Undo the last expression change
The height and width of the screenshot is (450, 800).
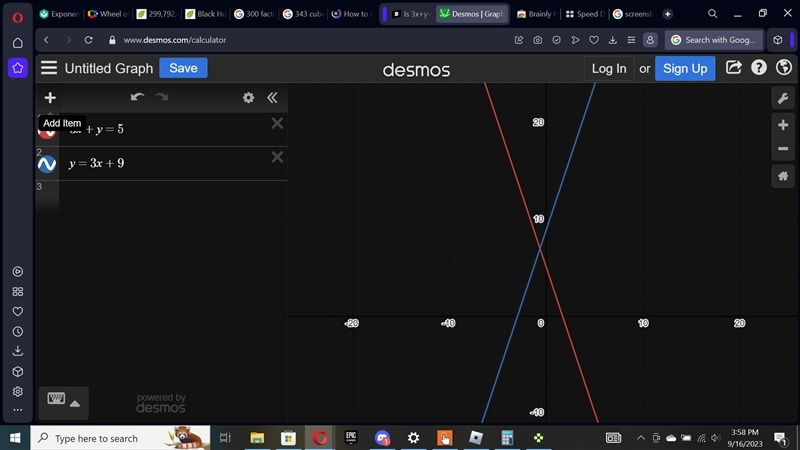click(x=137, y=97)
